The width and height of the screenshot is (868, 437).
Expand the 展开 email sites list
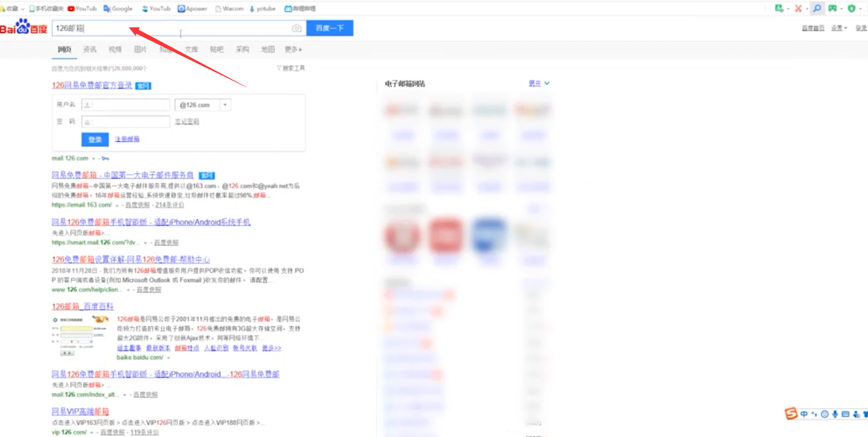539,84
